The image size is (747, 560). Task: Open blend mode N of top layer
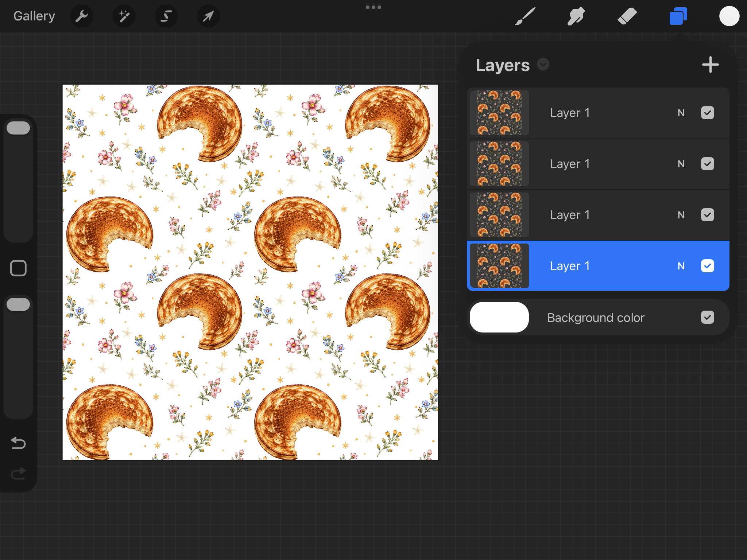click(x=681, y=113)
